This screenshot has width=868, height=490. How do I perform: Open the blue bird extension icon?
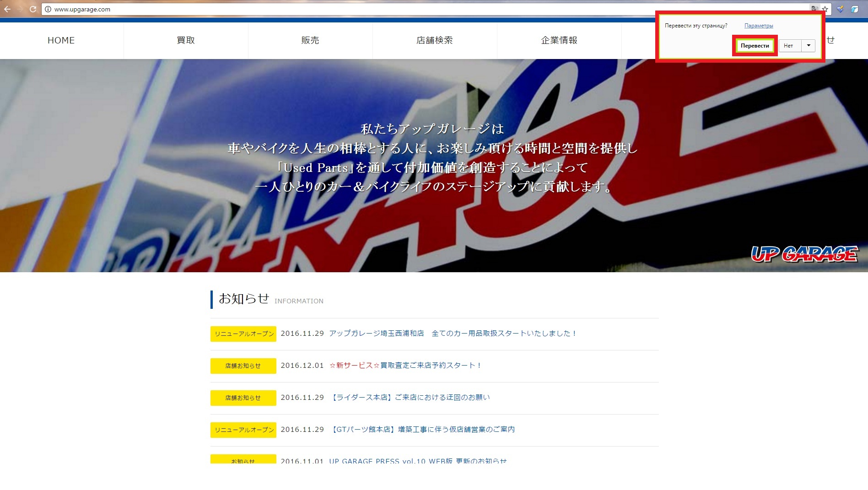tap(855, 9)
